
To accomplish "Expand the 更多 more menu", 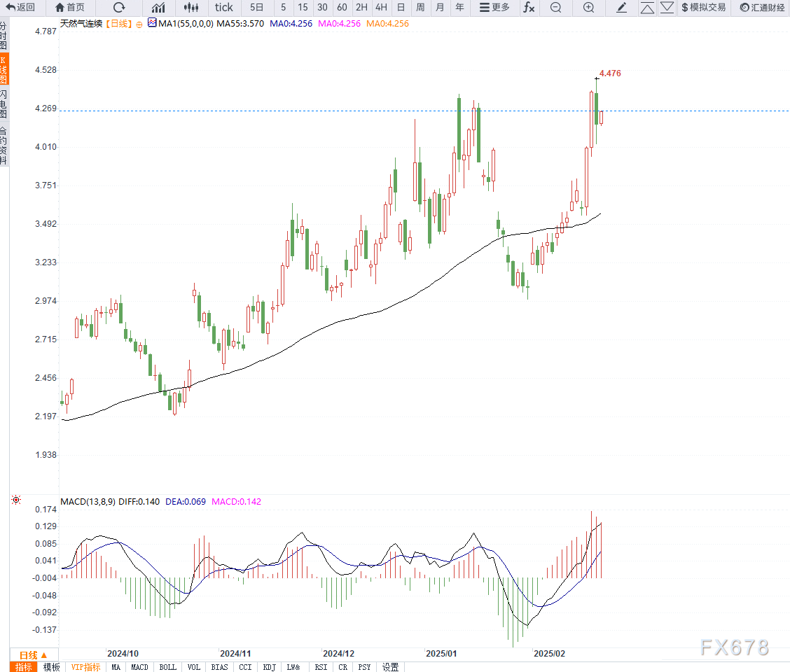I will coord(494,8).
